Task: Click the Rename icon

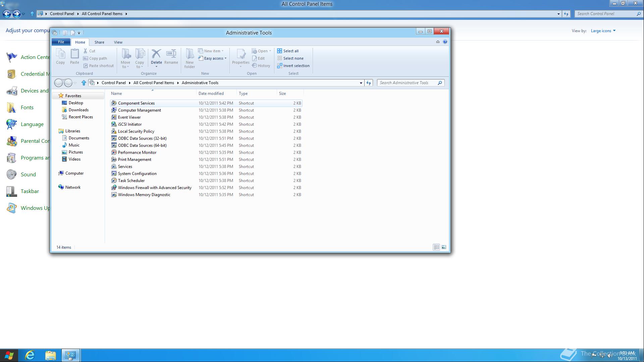Action: (x=171, y=54)
